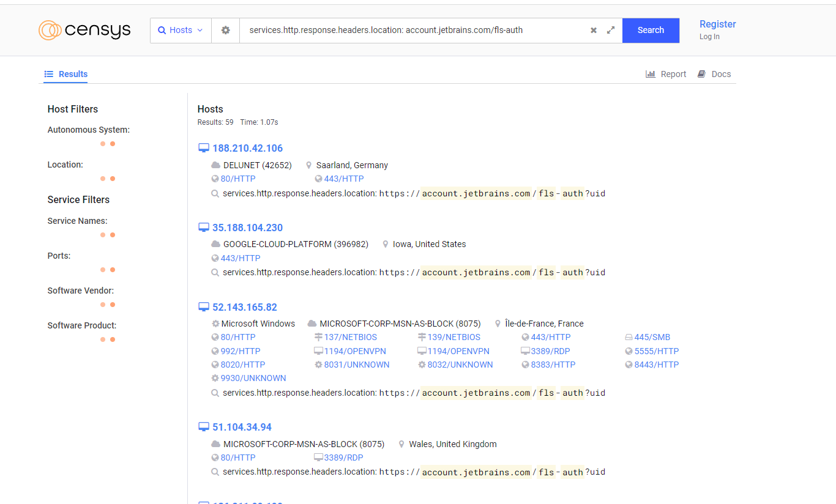Open the 8031/UNKNOWN service link

(357, 365)
